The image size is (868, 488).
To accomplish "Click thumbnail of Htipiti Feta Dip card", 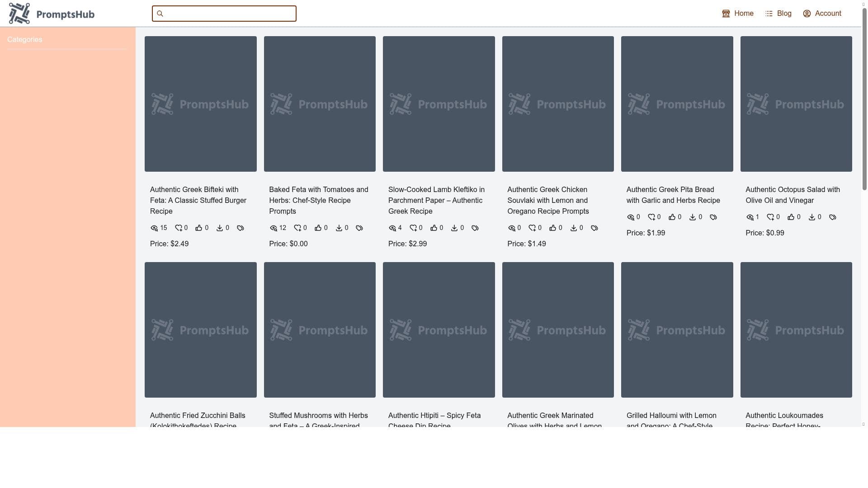I will [x=439, y=330].
